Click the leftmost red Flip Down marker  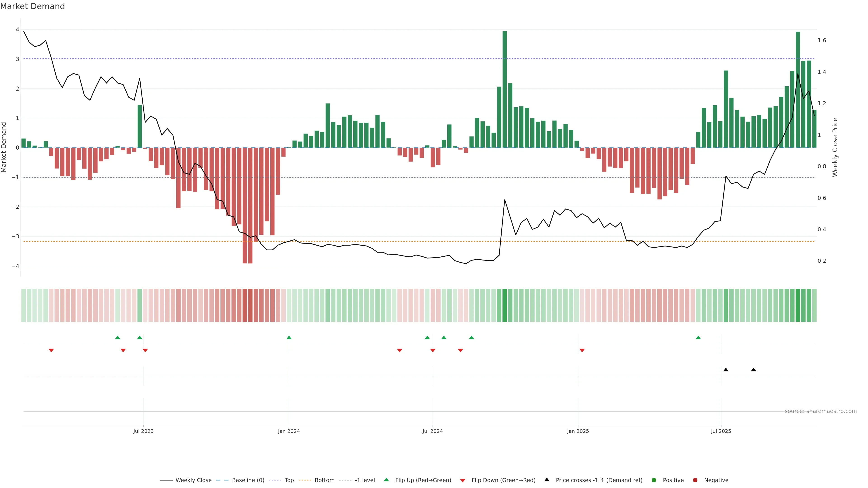pos(51,351)
